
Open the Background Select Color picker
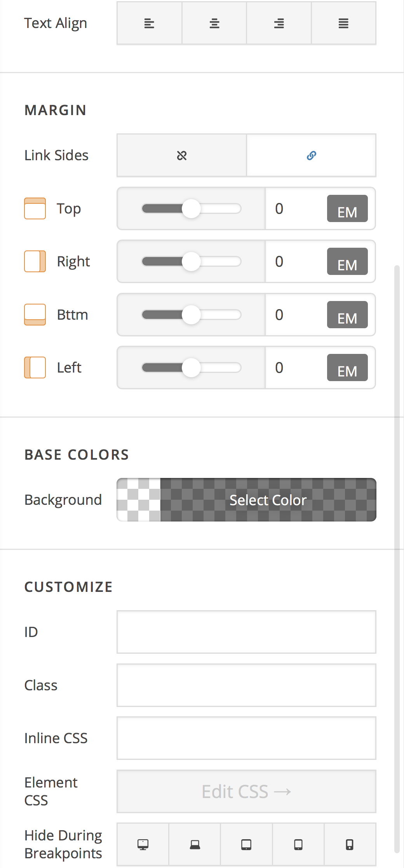(268, 500)
